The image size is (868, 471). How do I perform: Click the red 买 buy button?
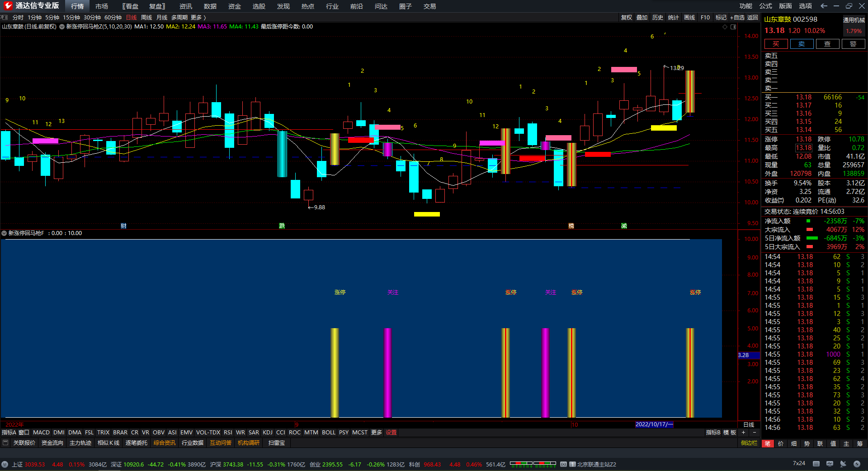click(x=776, y=44)
